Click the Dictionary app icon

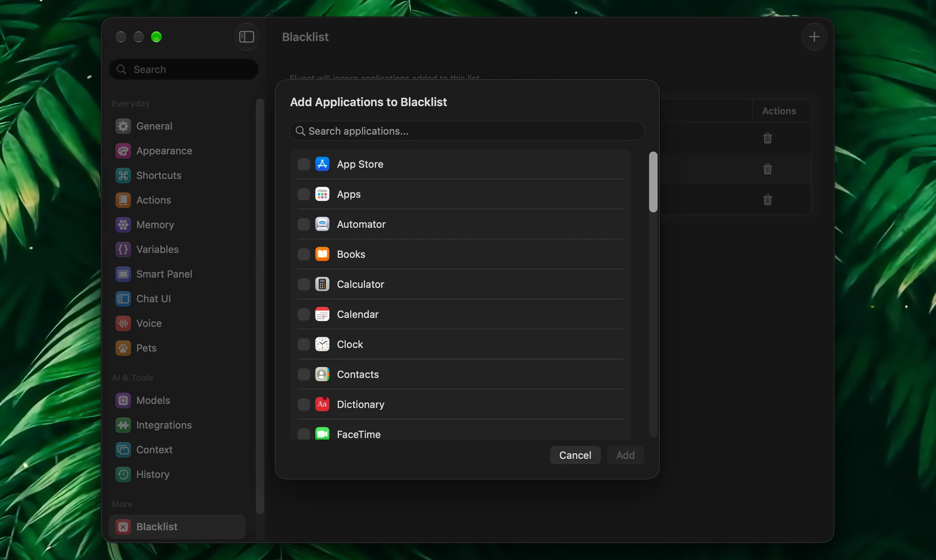322,405
